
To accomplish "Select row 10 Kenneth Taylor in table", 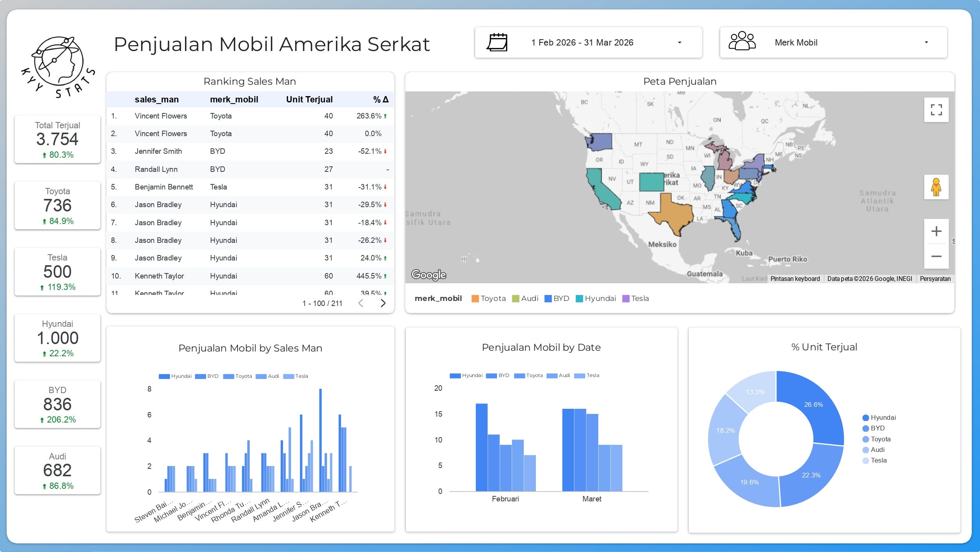I will [250, 276].
